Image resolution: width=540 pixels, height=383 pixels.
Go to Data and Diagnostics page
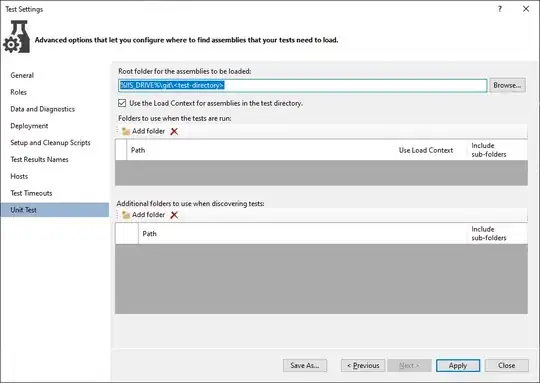pyautogui.click(x=43, y=109)
